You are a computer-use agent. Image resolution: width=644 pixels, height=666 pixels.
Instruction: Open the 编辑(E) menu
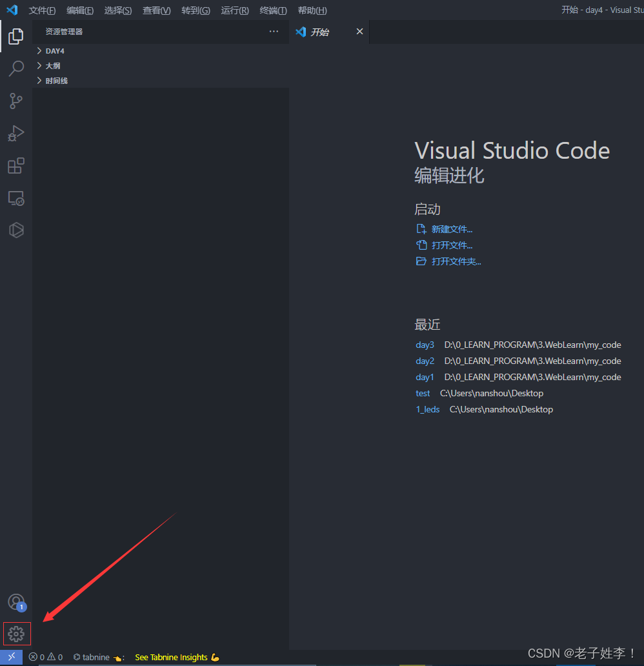tap(80, 10)
